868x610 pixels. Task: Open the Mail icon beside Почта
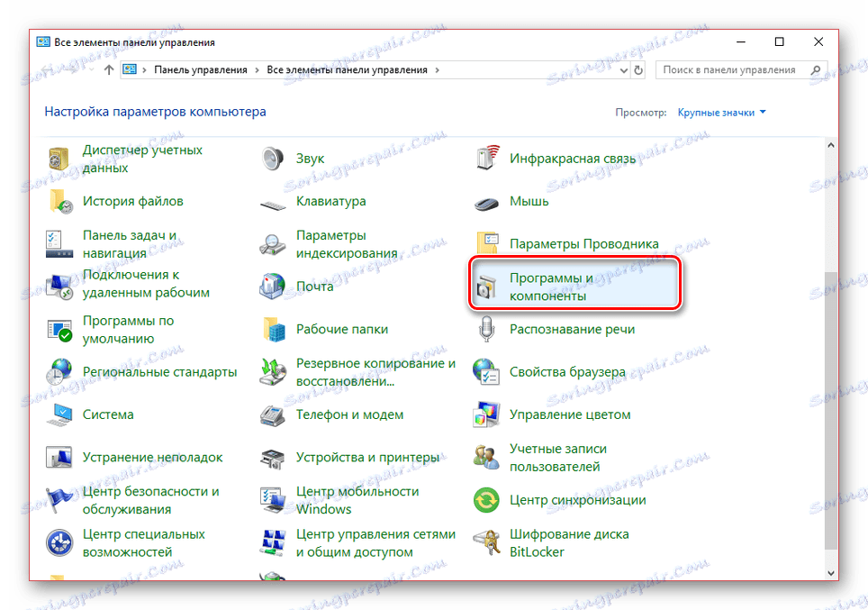pos(272,287)
